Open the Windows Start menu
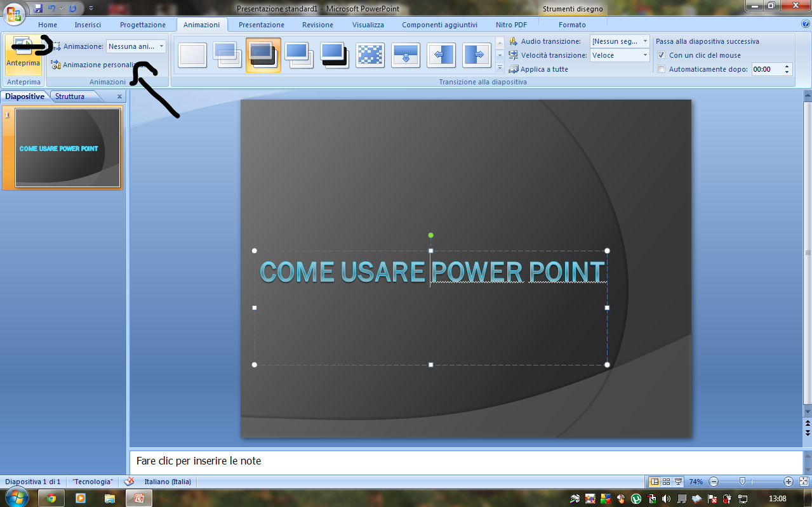The width and height of the screenshot is (812, 507). 18,497
